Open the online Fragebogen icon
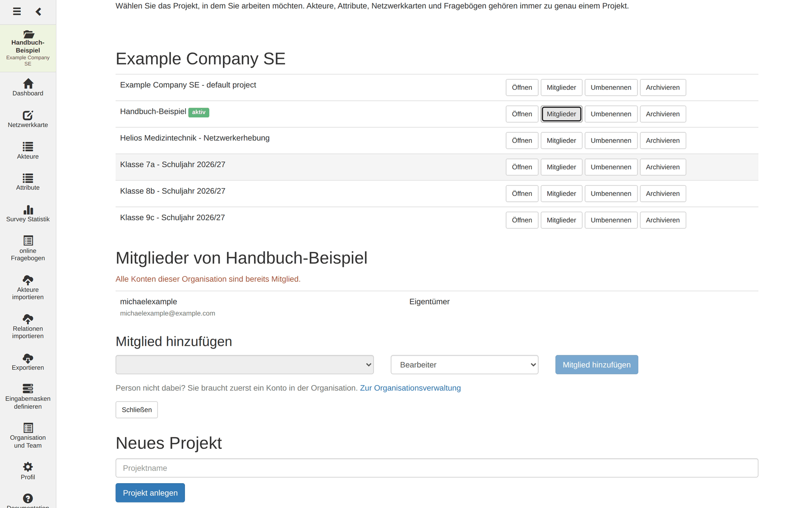812x508 pixels. (28, 240)
